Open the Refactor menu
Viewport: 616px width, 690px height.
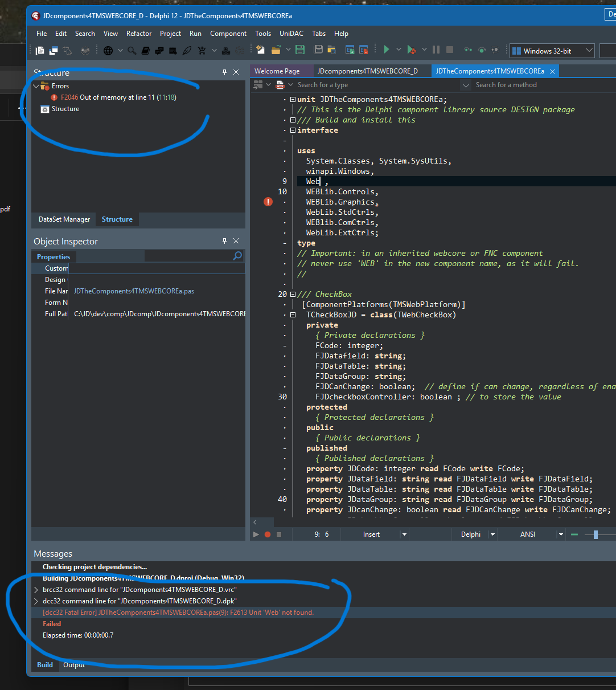pos(139,34)
